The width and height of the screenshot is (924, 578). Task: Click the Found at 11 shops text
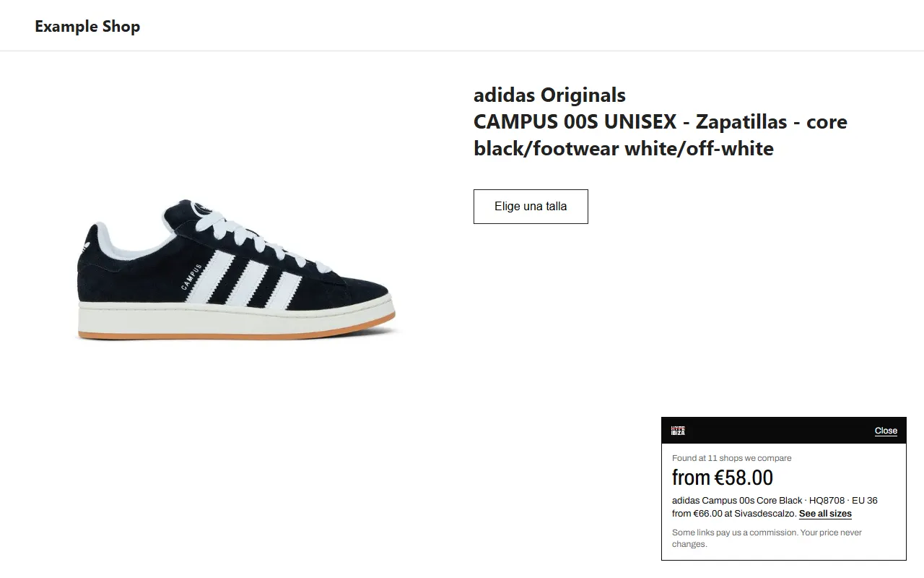[x=731, y=458]
